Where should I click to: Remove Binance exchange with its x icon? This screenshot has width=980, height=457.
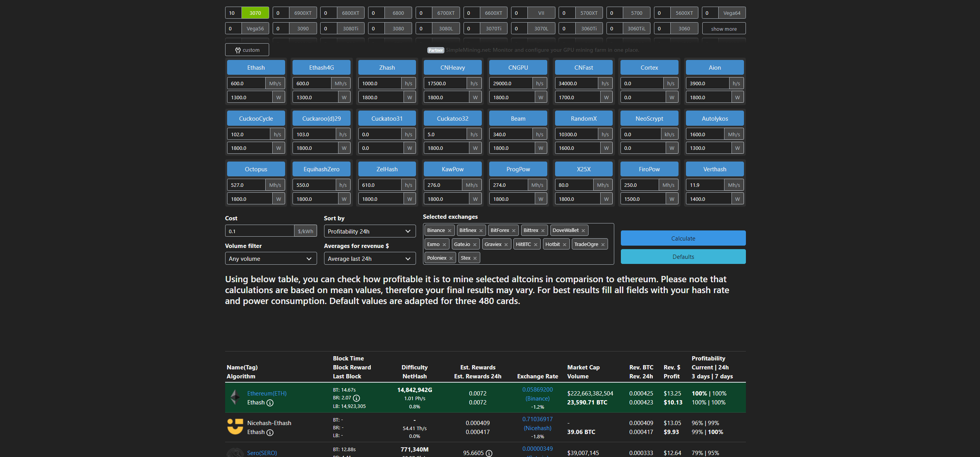point(449,231)
